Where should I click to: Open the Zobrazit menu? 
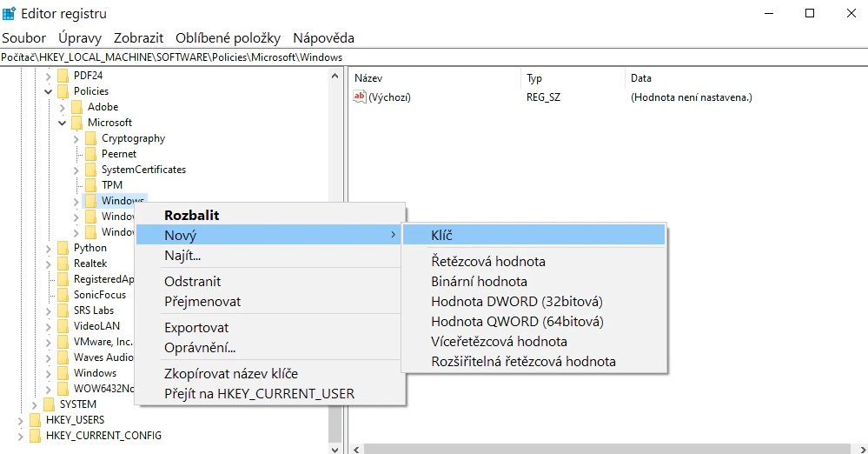[138, 37]
